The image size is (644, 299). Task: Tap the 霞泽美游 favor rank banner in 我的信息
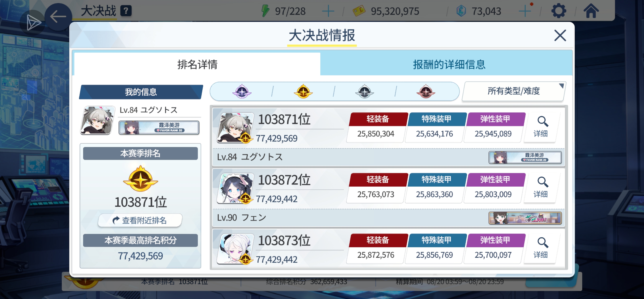click(159, 127)
